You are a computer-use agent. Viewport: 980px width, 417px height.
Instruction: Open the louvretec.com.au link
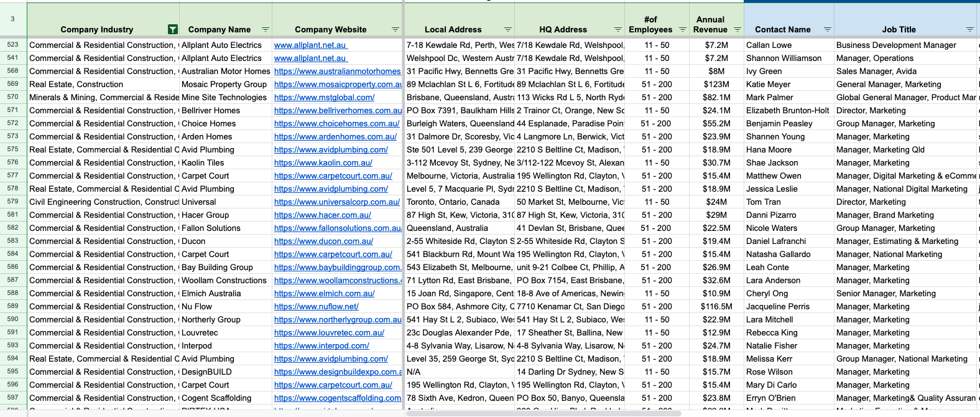click(x=330, y=332)
